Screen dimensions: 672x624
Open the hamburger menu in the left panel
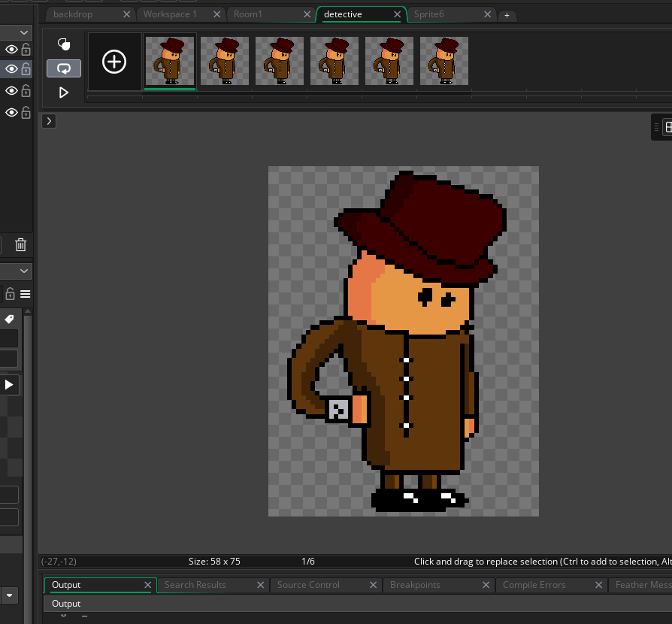pos(26,293)
